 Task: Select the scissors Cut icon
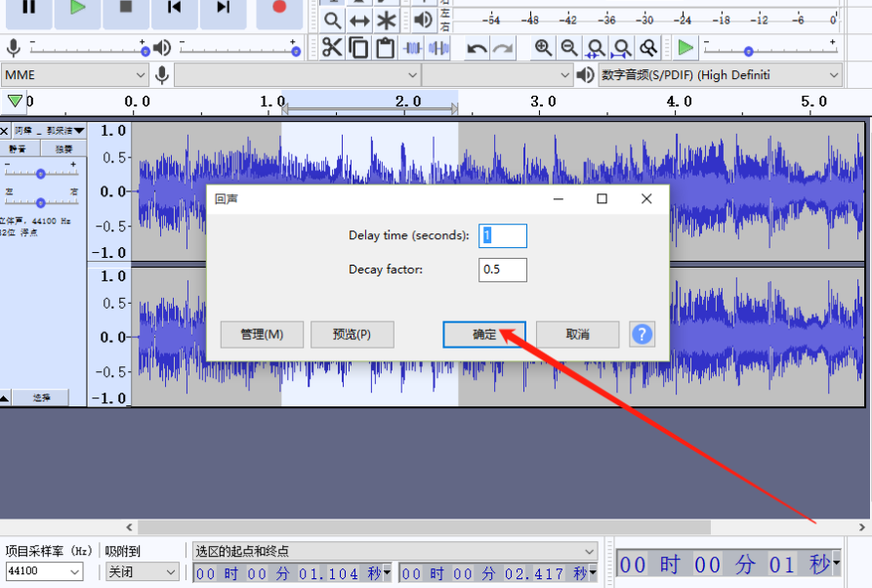332,48
